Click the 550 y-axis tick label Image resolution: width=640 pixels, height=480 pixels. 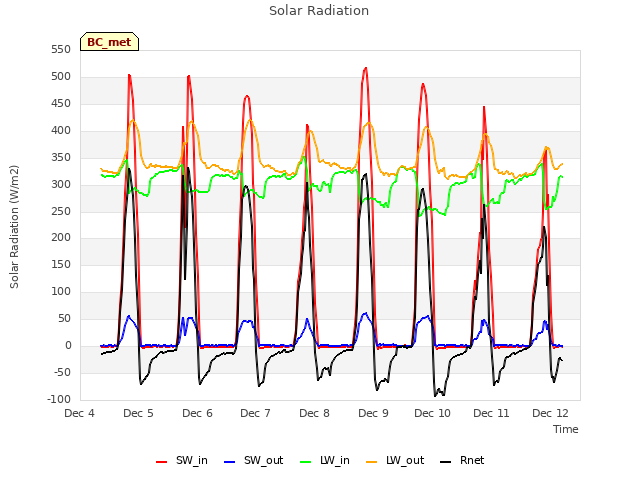pyautogui.click(x=61, y=50)
